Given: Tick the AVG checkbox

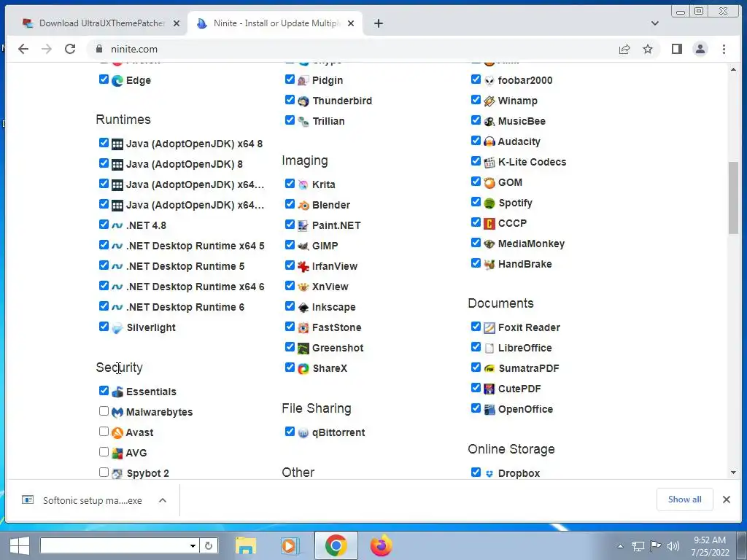Looking at the screenshot, I should (104, 452).
